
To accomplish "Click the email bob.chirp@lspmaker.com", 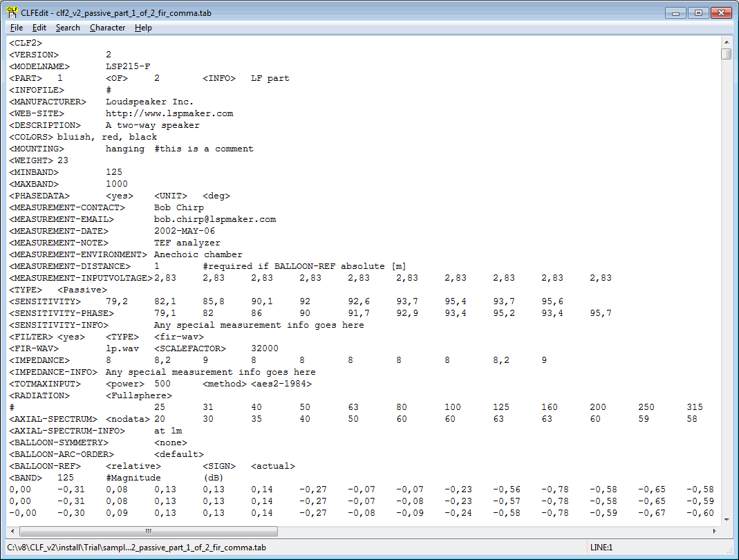I will [x=215, y=219].
